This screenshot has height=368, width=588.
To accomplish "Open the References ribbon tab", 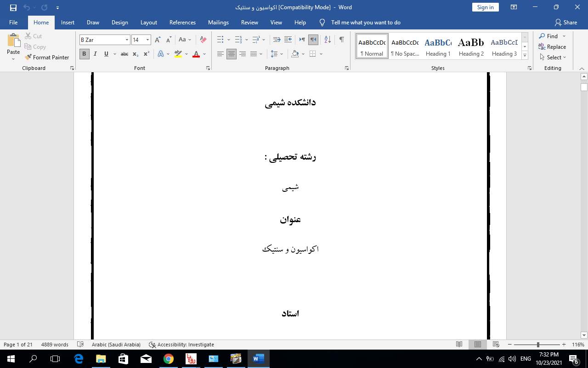I will [182, 23].
